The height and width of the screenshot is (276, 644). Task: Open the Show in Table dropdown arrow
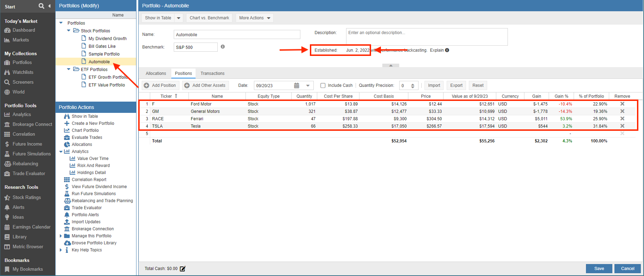(179, 18)
